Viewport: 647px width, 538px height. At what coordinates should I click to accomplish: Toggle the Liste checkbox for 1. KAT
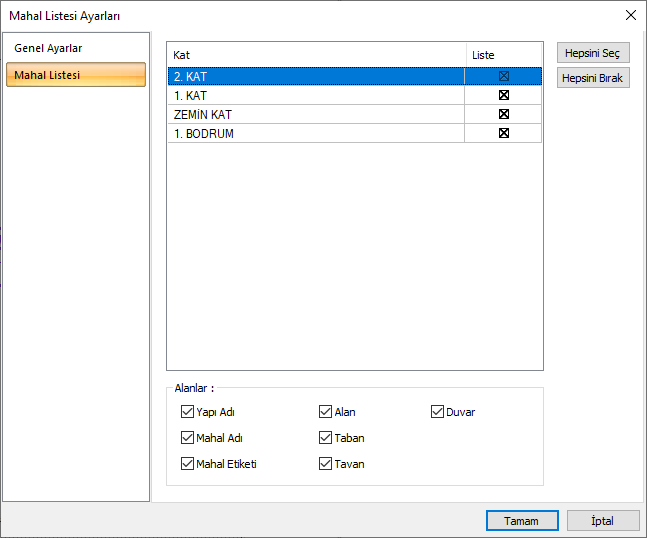504,95
